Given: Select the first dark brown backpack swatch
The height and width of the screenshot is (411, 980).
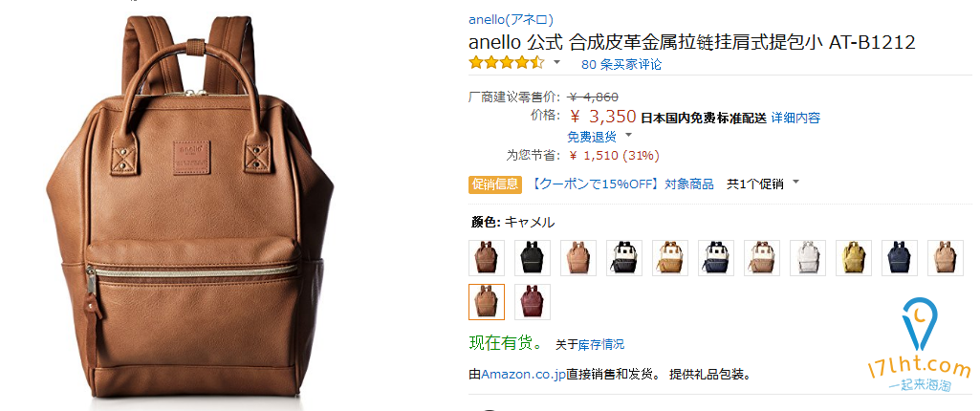Looking at the screenshot, I should click(487, 257).
